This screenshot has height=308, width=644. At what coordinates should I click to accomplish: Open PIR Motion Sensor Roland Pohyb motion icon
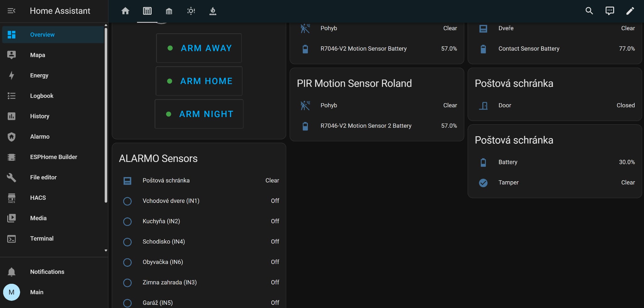[305, 105]
